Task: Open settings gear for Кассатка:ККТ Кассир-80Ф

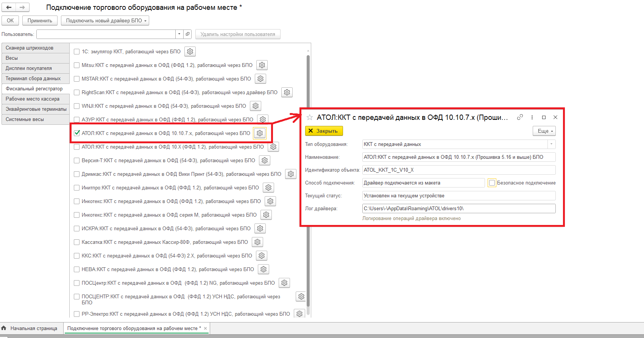Action: tap(257, 242)
